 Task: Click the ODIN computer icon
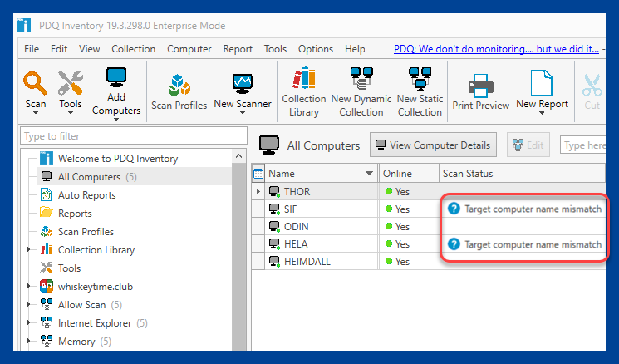274,227
